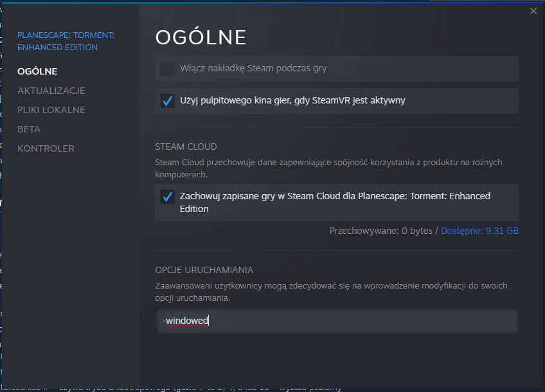Viewport: 545px width, 392px height.
Task: Switch to the AKTUALIZACJE section
Action: (x=51, y=91)
